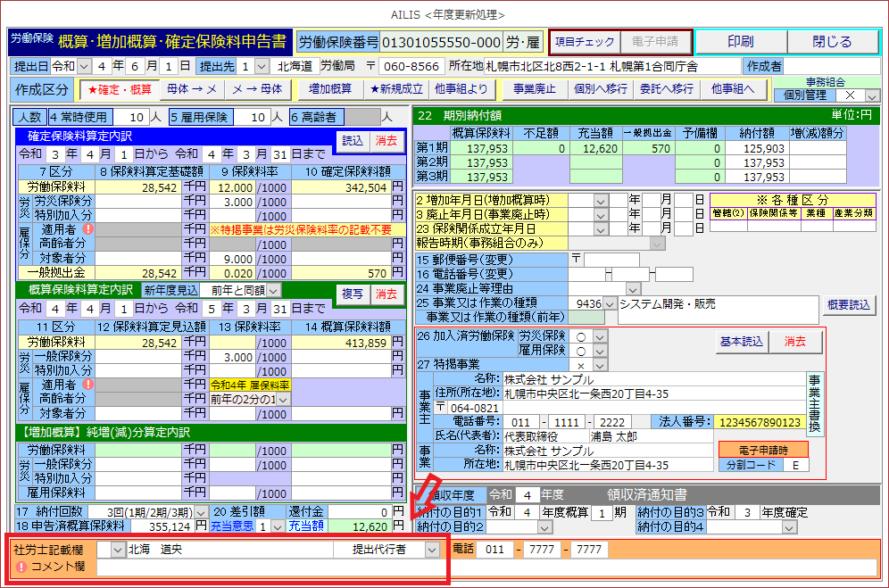The image size is (889, 588).
Task: Click 複写 in 概算保険料算定内訳 section
Action: click(x=353, y=294)
